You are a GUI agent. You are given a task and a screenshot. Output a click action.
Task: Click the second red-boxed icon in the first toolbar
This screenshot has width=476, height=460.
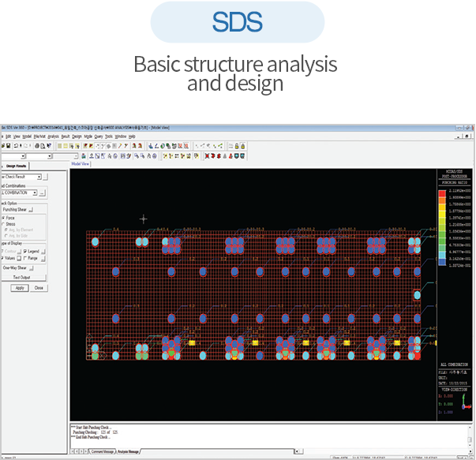pyautogui.click(x=186, y=146)
